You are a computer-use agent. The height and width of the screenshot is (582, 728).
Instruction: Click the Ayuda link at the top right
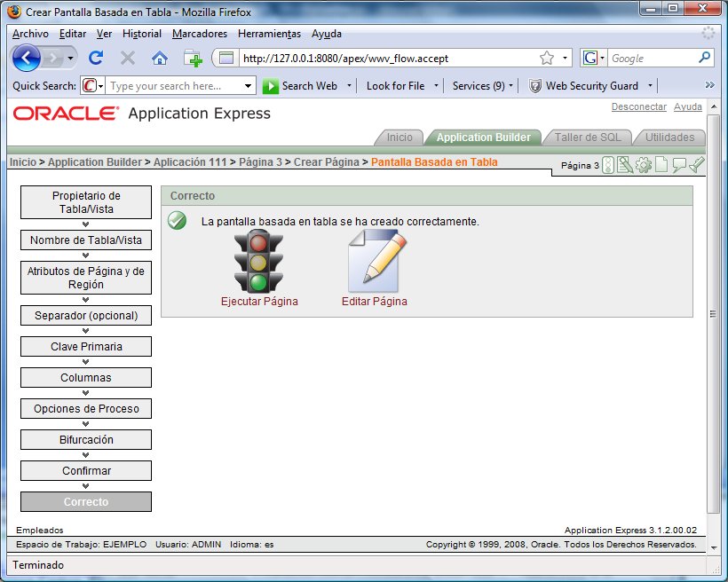pyautogui.click(x=688, y=106)
